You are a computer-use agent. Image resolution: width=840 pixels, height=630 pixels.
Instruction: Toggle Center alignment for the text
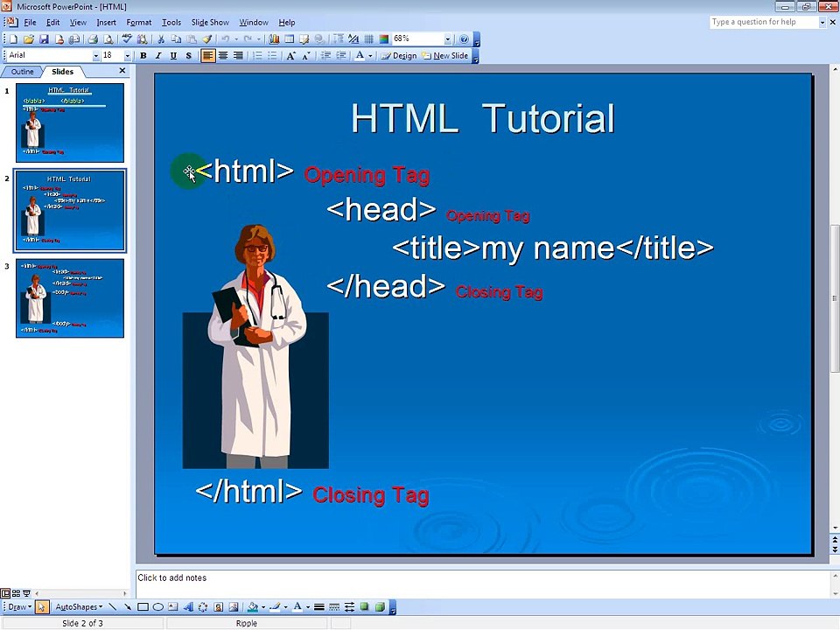[223, 56]
